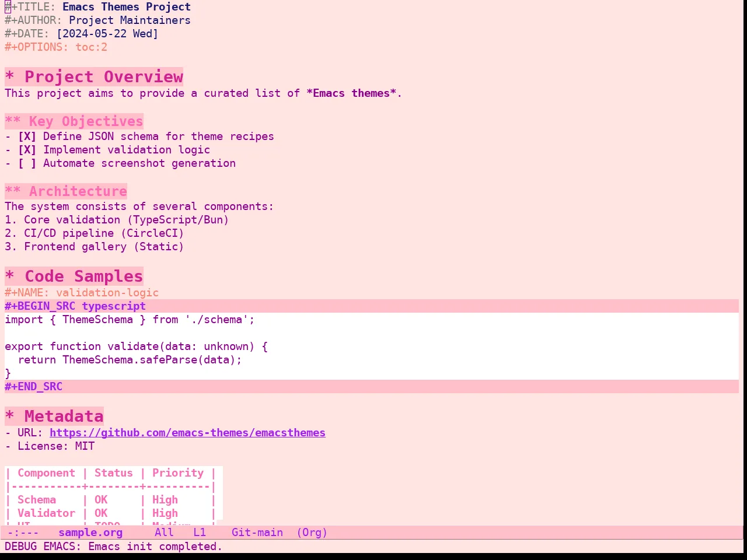Image resolution: width=747 pixels, height=560 pixels.
Task: Place cursor on the #+TITLE line
Action: point(97,7)
